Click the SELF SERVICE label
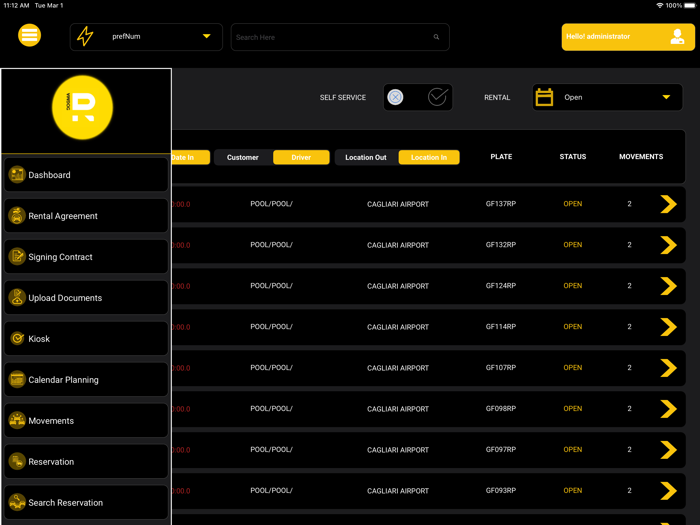Viewport: 700px width, 525px height. pos(342,97)
